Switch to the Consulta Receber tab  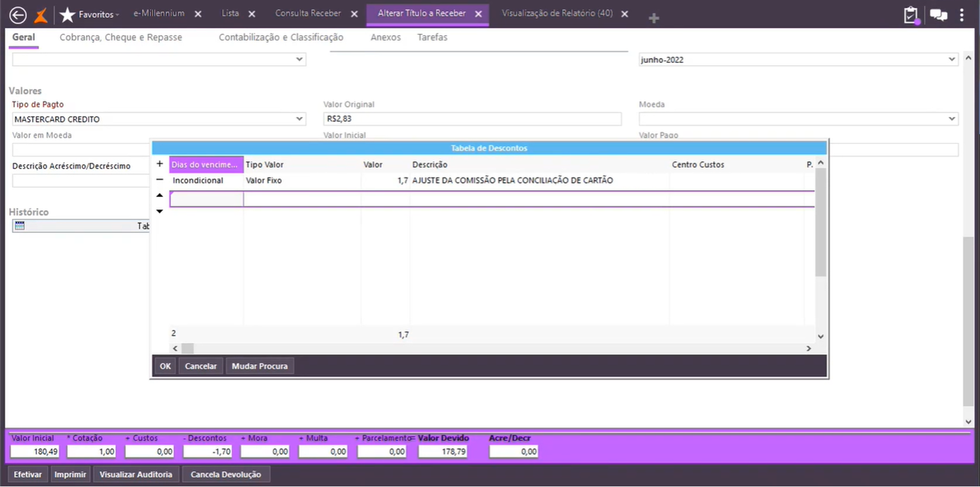(308, 13)
